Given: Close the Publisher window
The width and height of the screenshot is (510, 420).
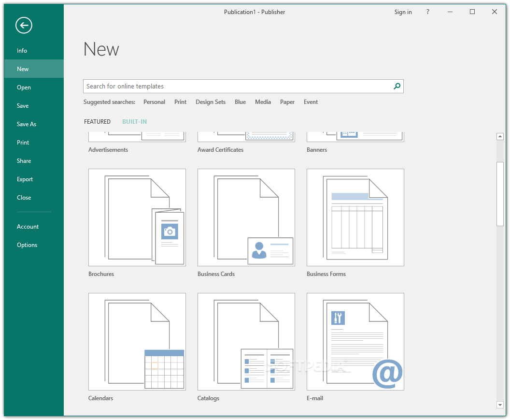Looking at the screenshot, I should pyautogui.click(x=495, y=12).
